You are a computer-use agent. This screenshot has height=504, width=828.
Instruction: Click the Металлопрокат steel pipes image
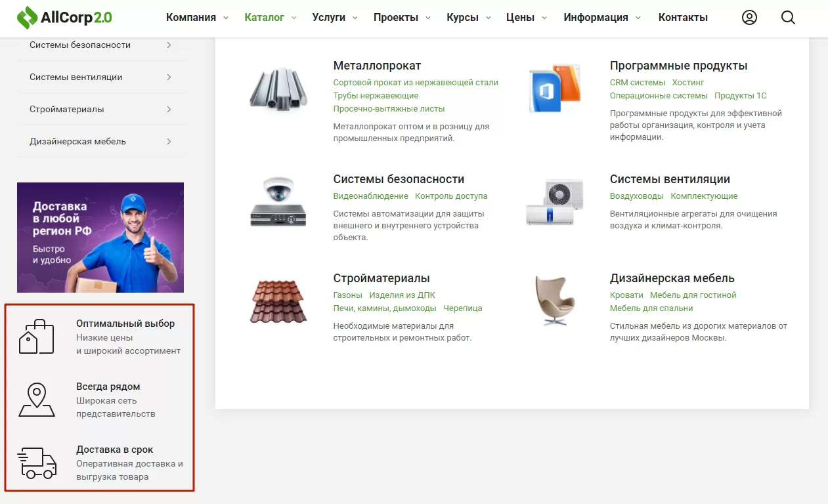click(278, 88)
